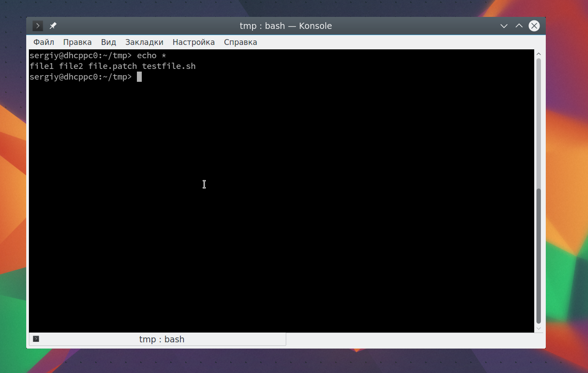Click the file.patch name in output

(113, 66)
